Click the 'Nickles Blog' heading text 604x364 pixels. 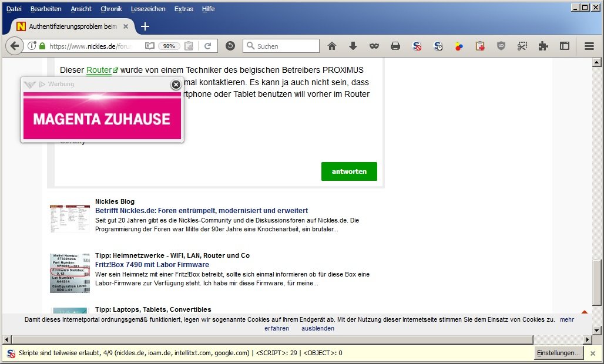[115, 201]
